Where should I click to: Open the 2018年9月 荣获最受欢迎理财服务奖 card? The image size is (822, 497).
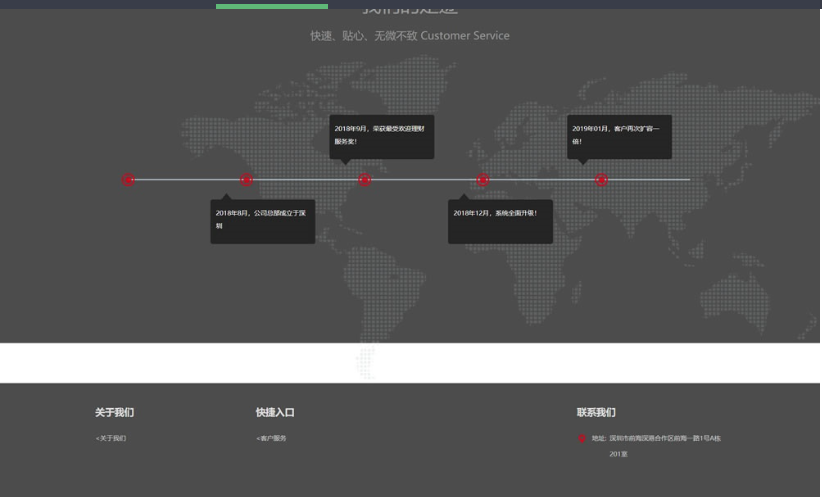point(382,136)
